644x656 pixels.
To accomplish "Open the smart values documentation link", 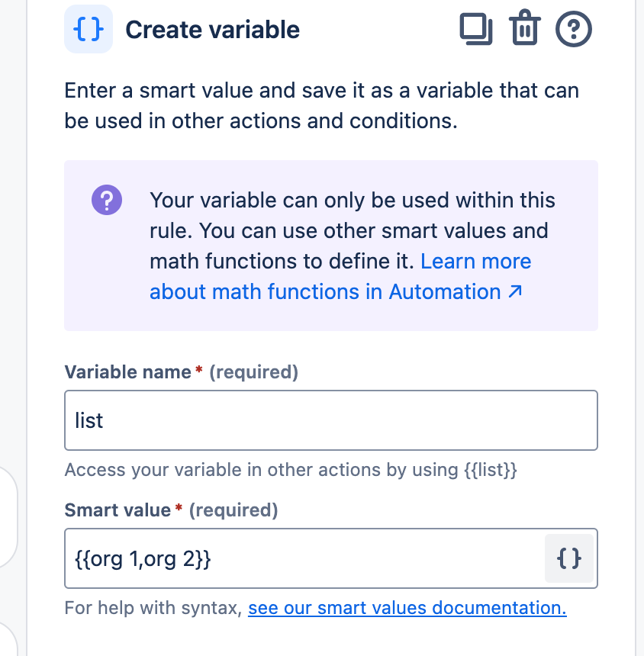I will click(407, 608).
